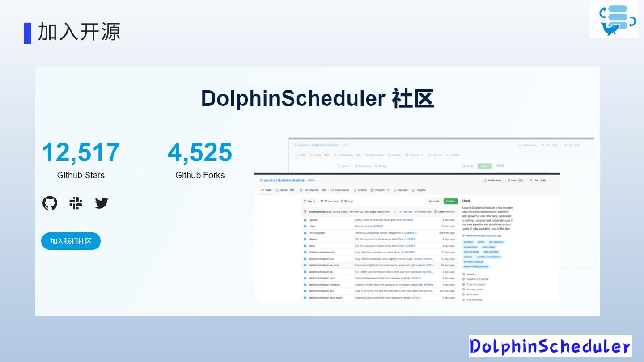
Task: Open the dolphinscheduler-api folder icon
Action: (305, 272)
